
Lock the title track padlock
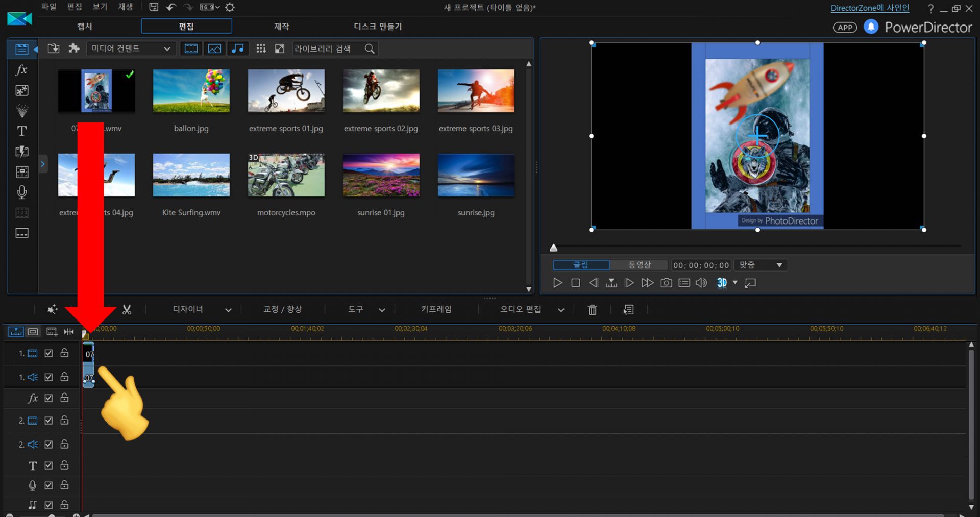pos(64,465)
